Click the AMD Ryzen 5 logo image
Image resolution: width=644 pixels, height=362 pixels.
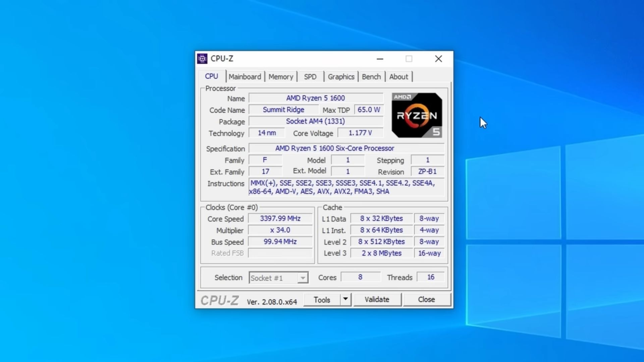click(x=417, y=115)
